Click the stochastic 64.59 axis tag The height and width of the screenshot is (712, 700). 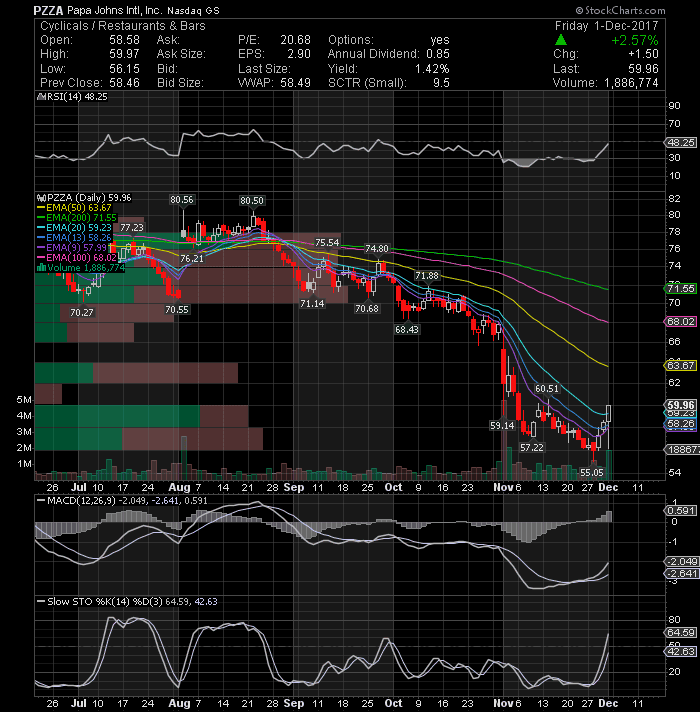click(x=680, y=633)
